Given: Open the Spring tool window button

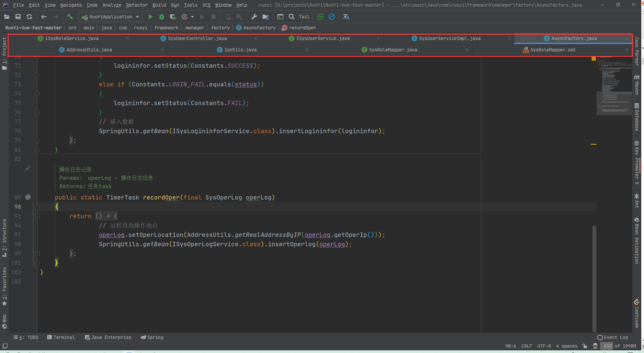Looking at the screenshot, I should pyautogui.click(x=152, y=337).
